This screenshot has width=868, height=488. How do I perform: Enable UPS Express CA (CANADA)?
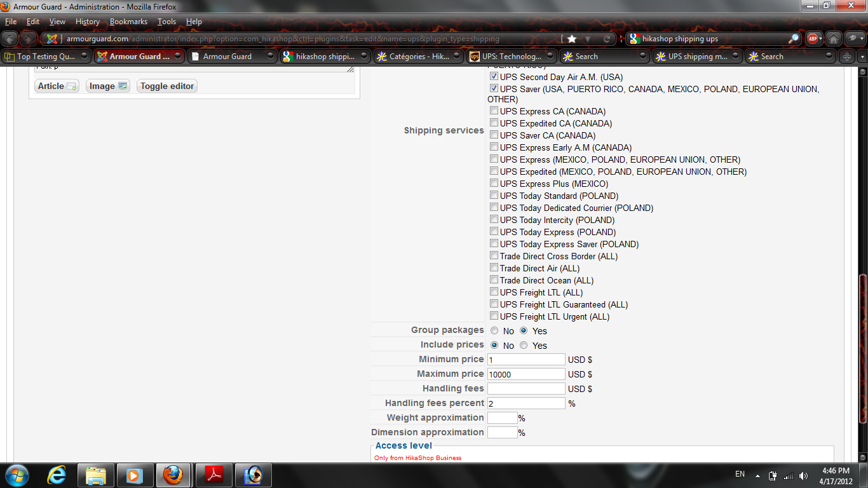[x=494, y=111]
